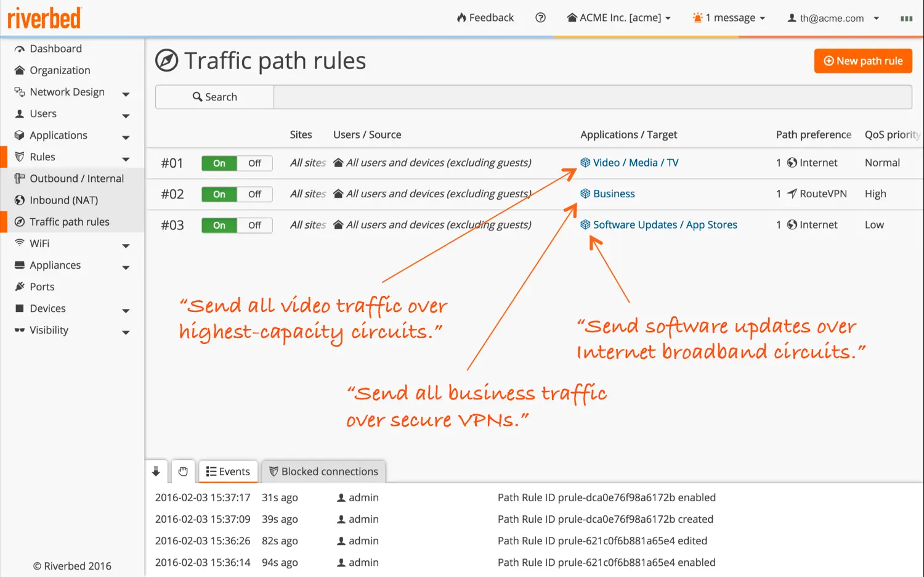Click the Riverbed logo
Viewport: 924px width, 577px height.
click(x=44, y=18)
